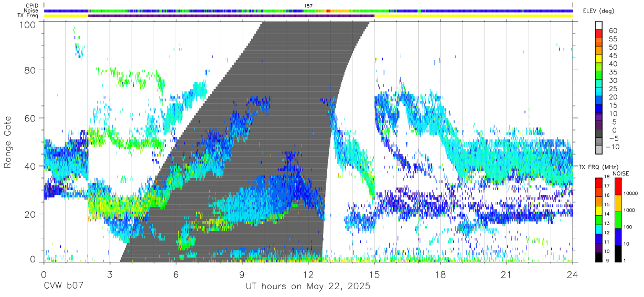Click the yellow segment of ELEV colorbar
644x297 pixels.
tap(599, 59)
